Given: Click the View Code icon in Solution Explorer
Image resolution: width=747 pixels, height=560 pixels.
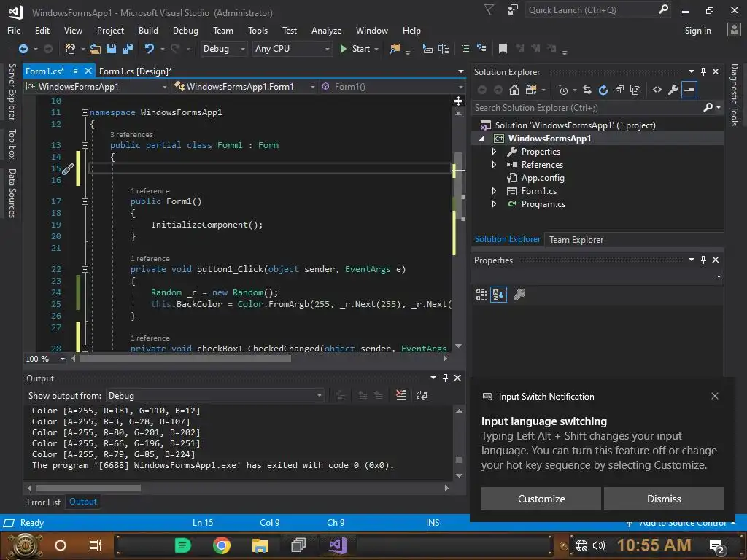Looking at the screenshot, I should (657, 90).
